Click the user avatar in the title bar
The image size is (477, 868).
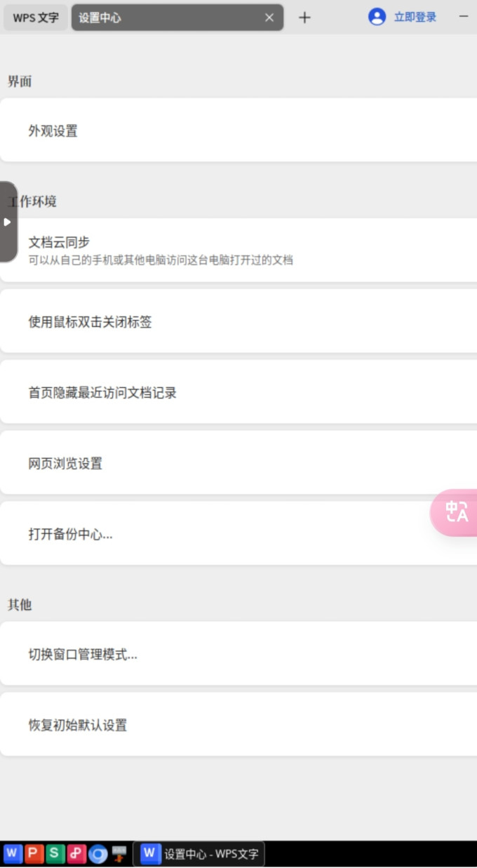tap(377, 17)
